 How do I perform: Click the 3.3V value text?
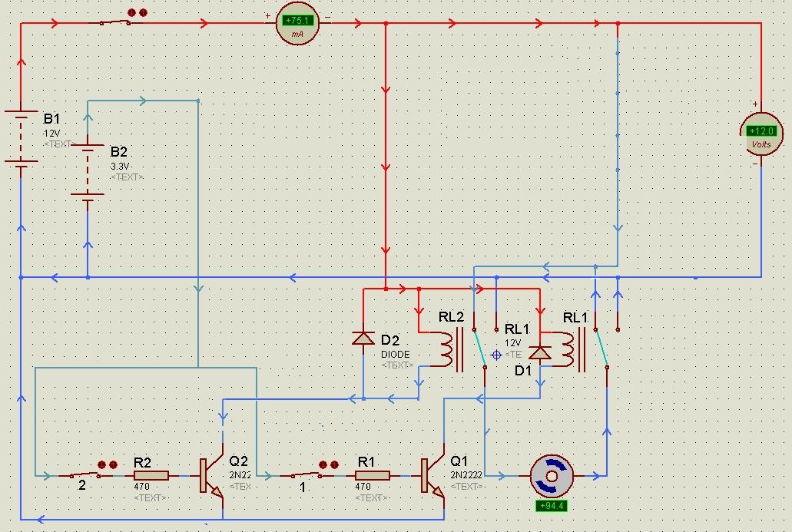(x=120, y=166)
